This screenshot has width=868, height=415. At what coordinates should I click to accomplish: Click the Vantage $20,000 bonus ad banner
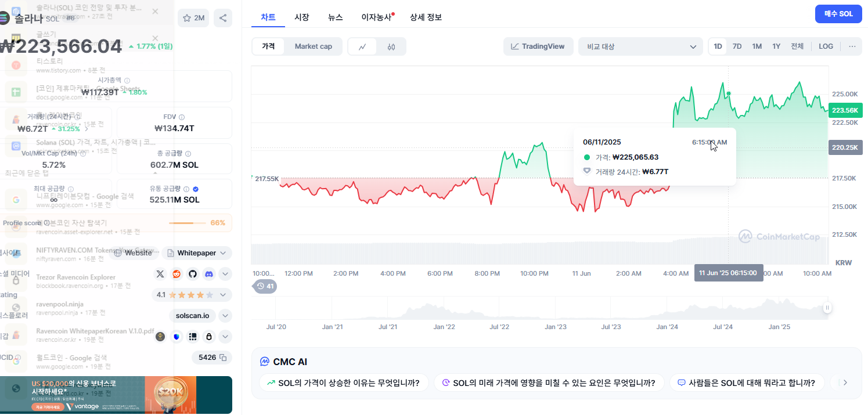point(116,395)
